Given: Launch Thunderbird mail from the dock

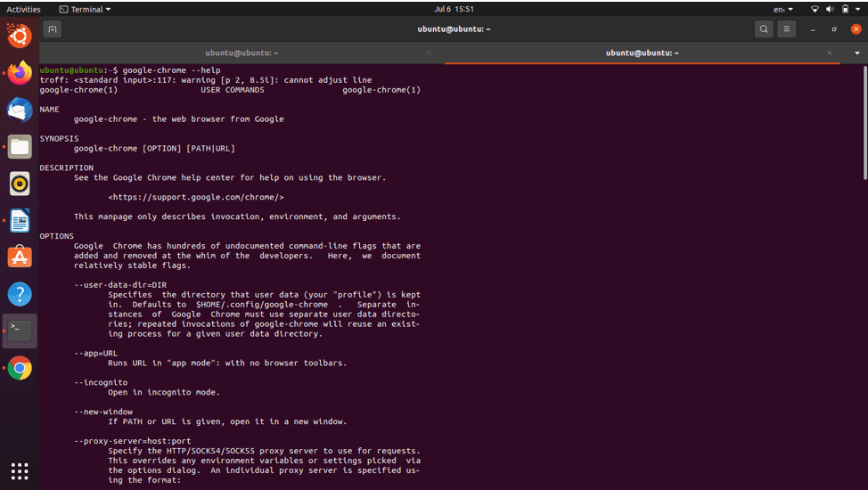Looking at the screenshot, I should point(20,110).
